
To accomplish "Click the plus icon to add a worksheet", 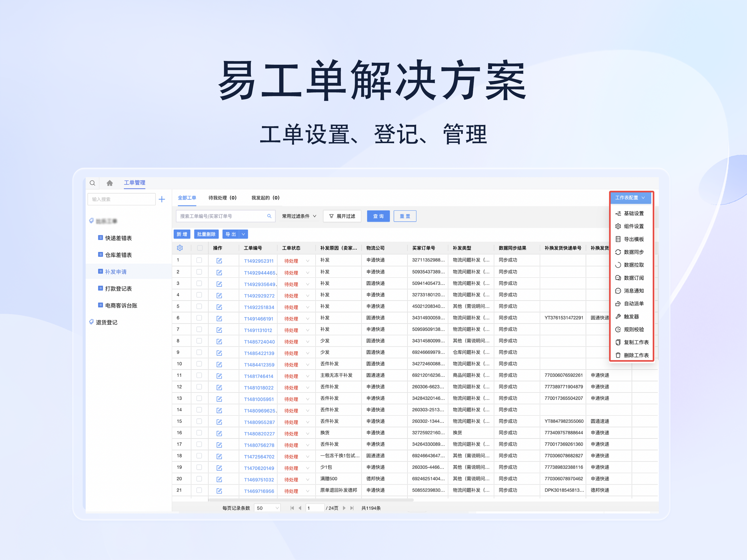I will coord(162,199).
